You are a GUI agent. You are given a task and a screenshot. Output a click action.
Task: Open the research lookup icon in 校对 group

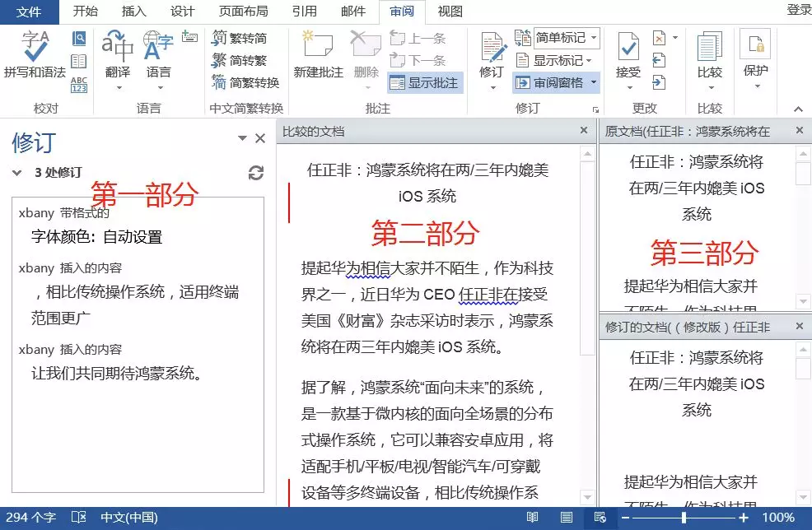point(79,39)
